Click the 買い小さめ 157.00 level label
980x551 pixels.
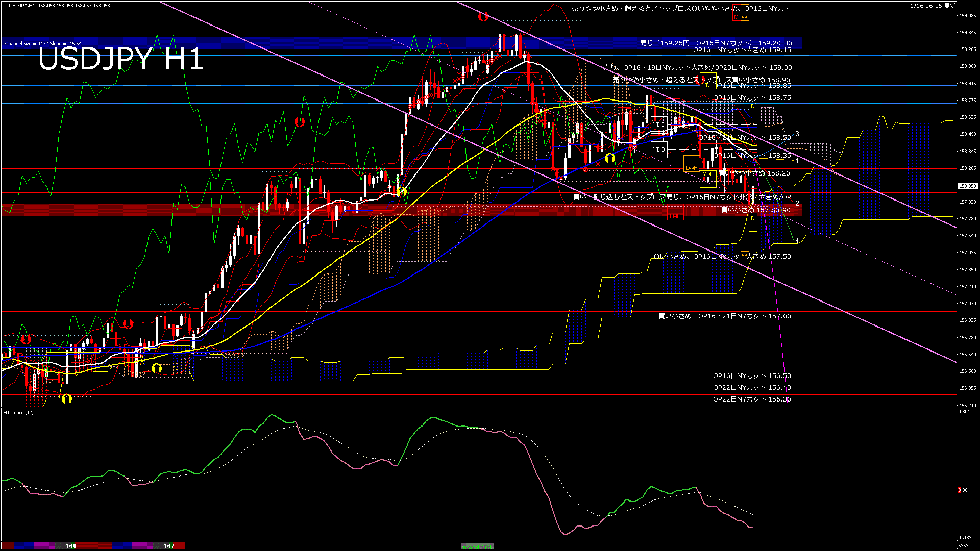[x=724, y=316]
